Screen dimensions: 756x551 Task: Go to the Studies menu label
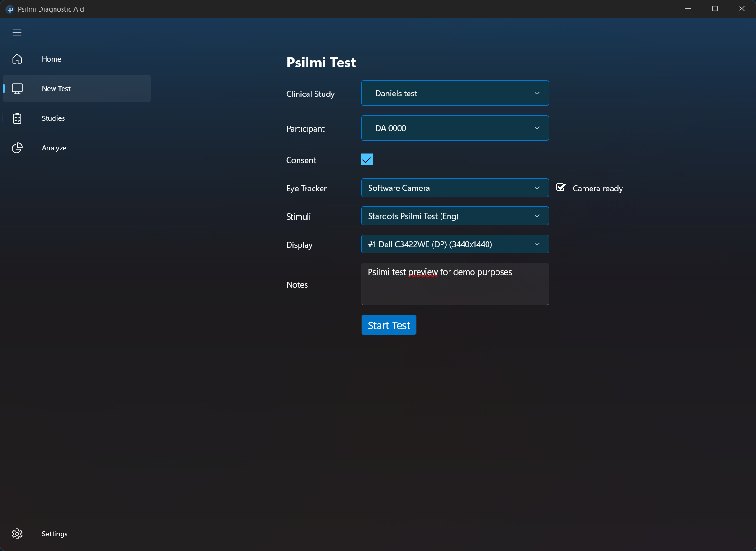click(x=53, y=118)
